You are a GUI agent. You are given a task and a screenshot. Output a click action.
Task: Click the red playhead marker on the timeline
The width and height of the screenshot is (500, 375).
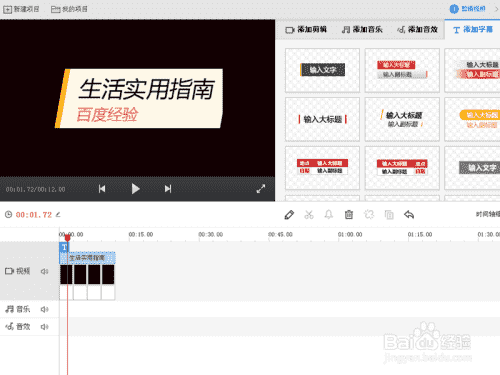click(67, 238)
